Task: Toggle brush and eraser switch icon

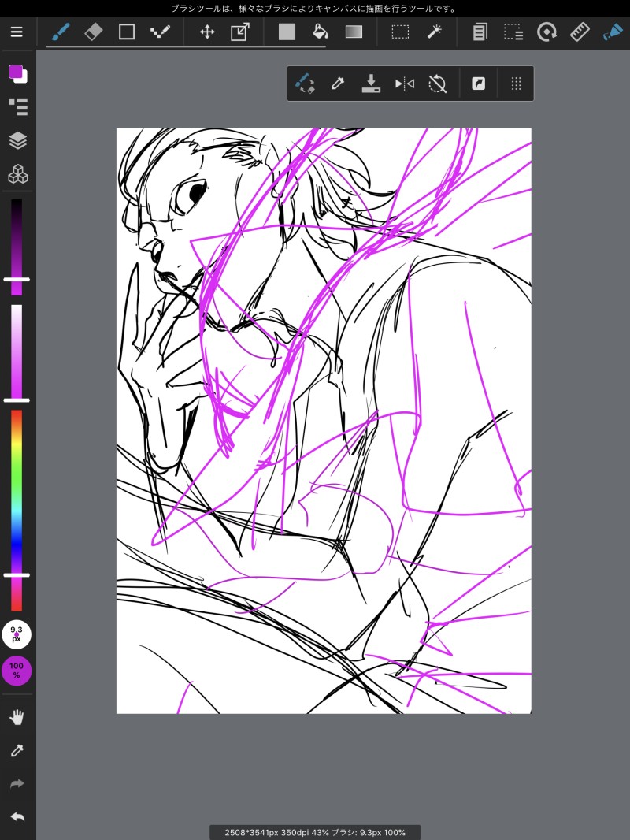Action: pos(305,84)
